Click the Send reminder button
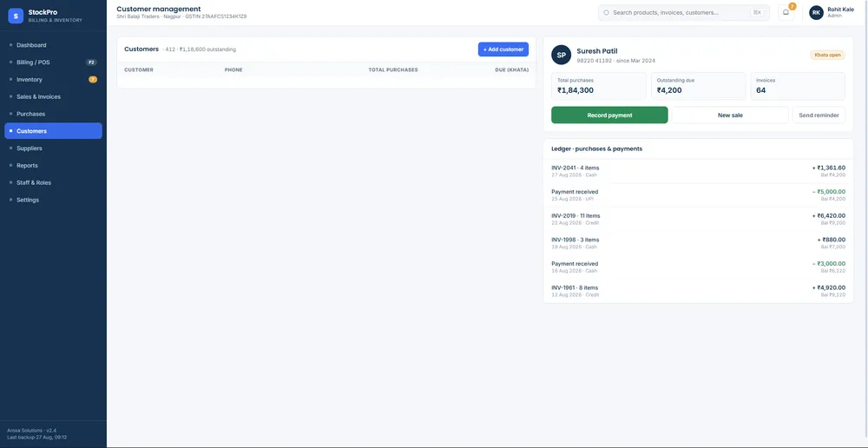The image size is (868, 448). click(x=819, y=115)
